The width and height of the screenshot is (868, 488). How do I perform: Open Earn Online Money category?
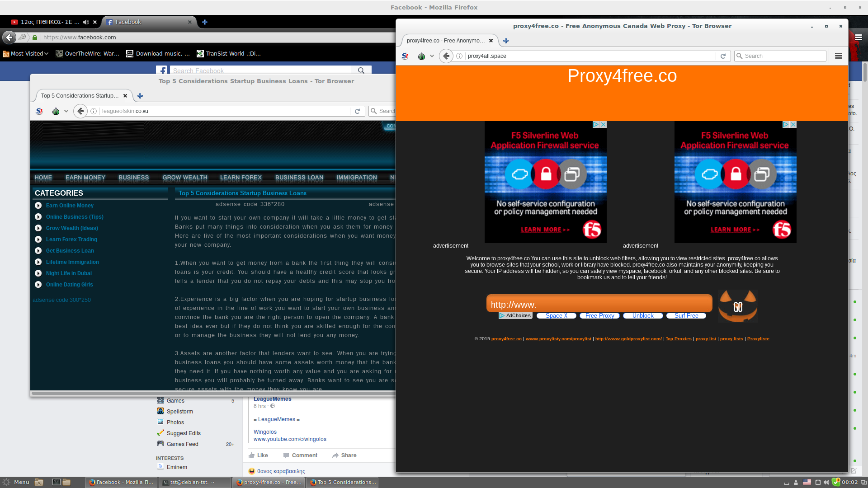coord(70,206)
